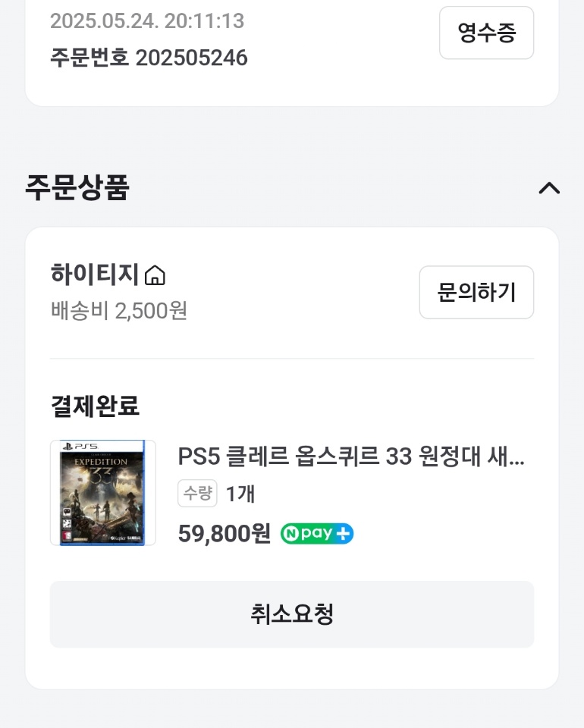Tap the 59,800원 price text
This screenshot has height=728, width=584.
coord(224,533)
